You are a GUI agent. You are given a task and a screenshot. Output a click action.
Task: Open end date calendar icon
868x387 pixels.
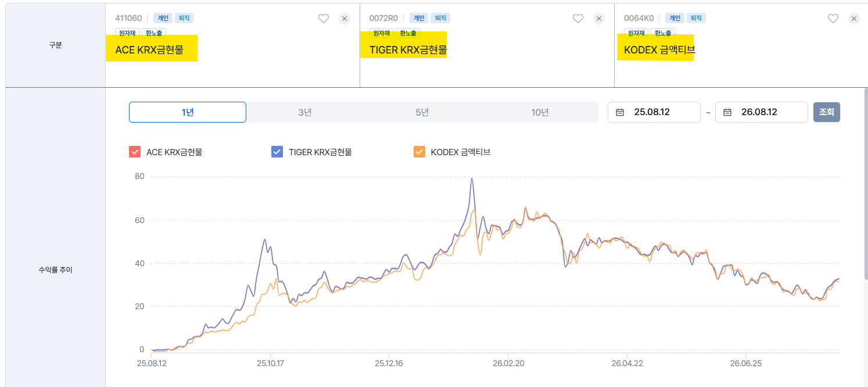727,112
